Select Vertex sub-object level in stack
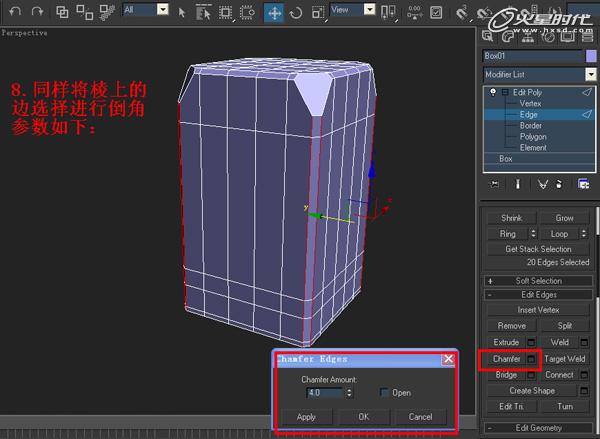This screenshot has height=439, width=600. [x=530, y=103]
